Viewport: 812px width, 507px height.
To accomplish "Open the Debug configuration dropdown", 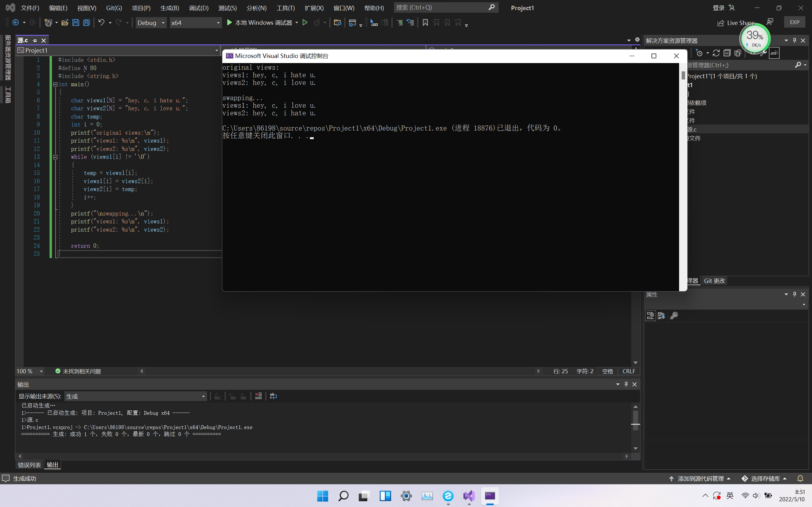I will point(151,22).
